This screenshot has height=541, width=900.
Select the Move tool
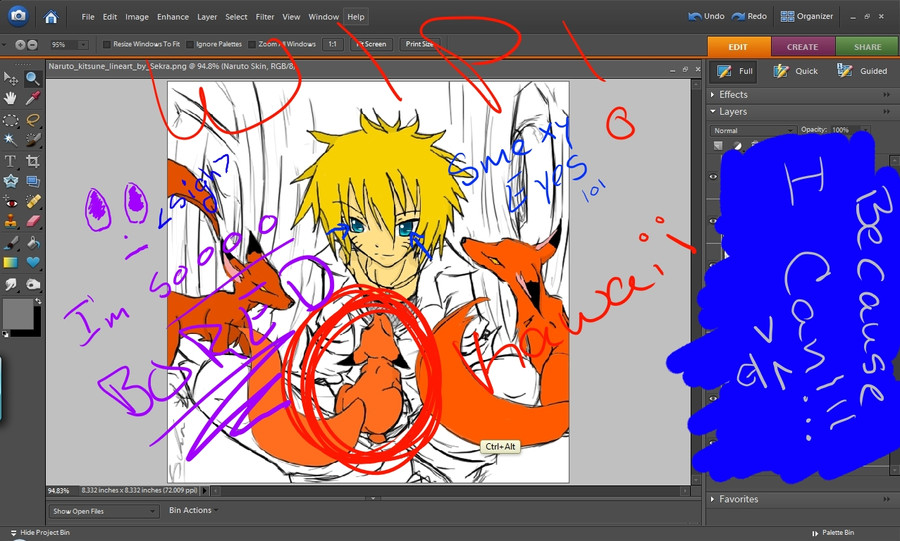pos(10,77)
